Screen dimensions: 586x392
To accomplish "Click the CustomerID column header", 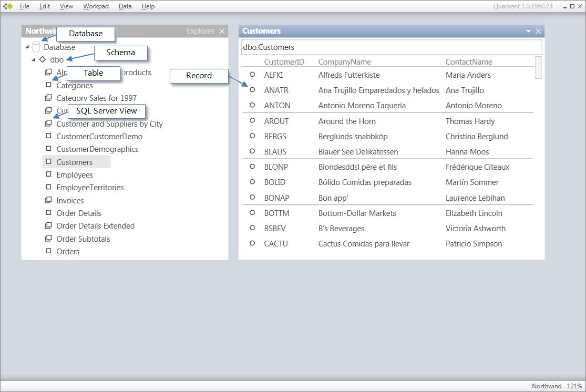I will 284,61.
